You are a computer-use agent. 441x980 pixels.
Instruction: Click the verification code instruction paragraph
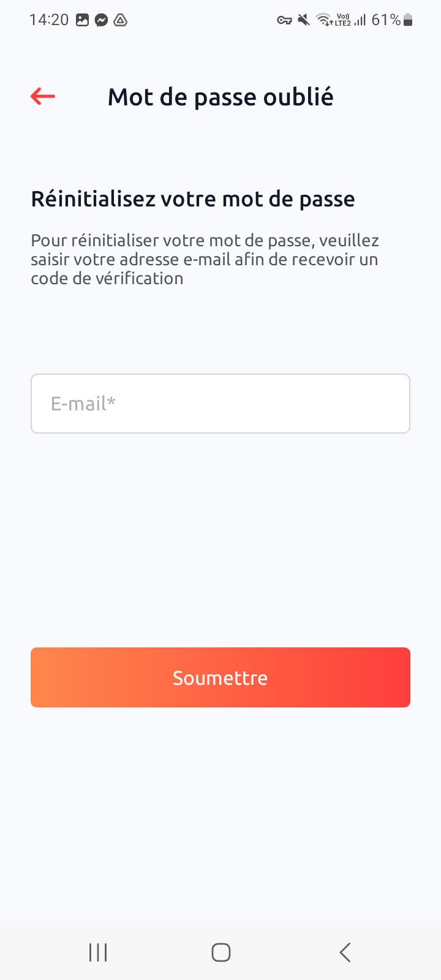pos(205,259)
